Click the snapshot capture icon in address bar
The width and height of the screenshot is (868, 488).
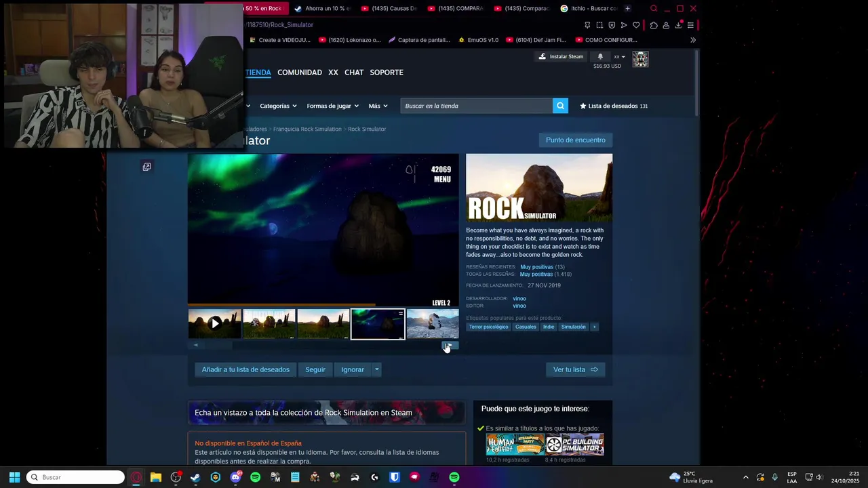tap(599, 25)
